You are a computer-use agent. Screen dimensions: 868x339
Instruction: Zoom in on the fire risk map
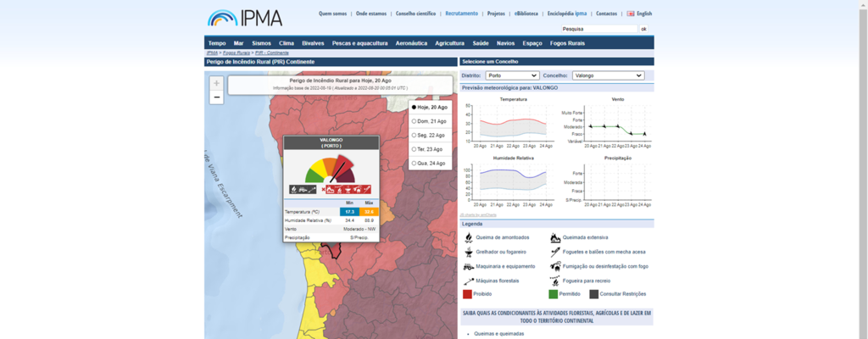point(217,83)
